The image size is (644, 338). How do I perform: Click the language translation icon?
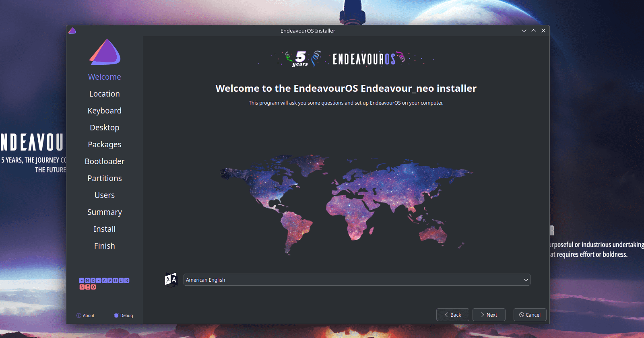point(171,280)
